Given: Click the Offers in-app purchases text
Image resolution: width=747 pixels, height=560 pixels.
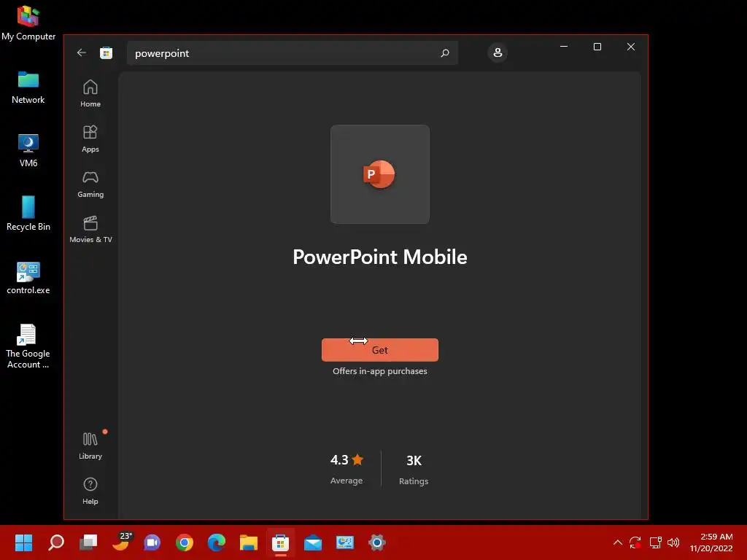Looking at the screenshot, I should coord(379,371).
